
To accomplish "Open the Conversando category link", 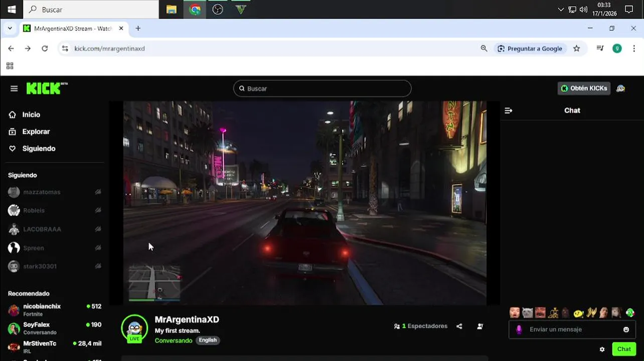I will (174, 340).
